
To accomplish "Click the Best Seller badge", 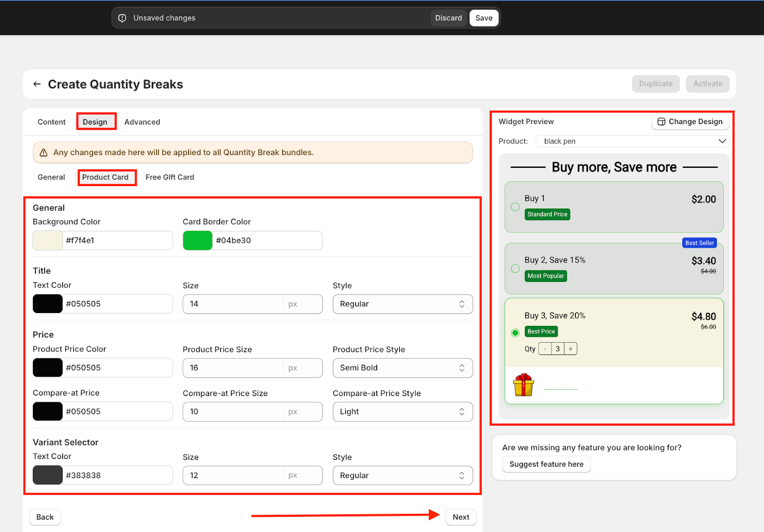I will click(699, 243).
